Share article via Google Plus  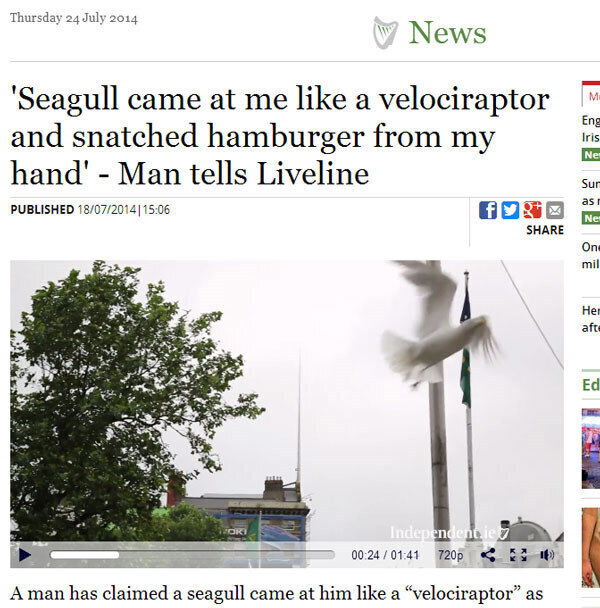(x=533, y=210)
